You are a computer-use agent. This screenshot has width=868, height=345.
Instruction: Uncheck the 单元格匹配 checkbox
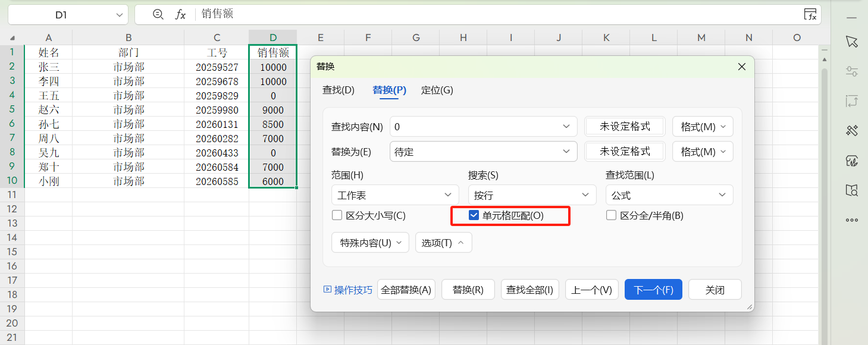(474, 215)
